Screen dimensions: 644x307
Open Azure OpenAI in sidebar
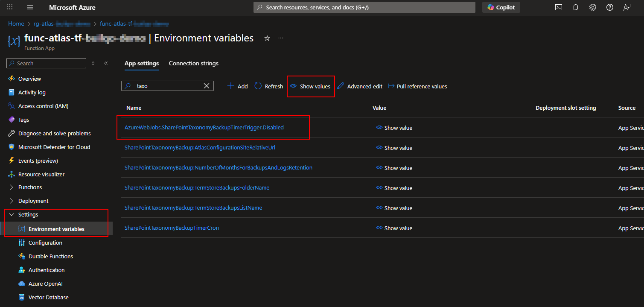pyautogui.click(x=45, y=284)
